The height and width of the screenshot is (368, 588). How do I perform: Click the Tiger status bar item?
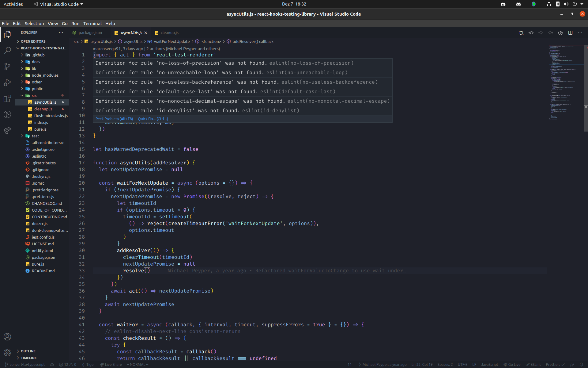[x=89, y=365]
